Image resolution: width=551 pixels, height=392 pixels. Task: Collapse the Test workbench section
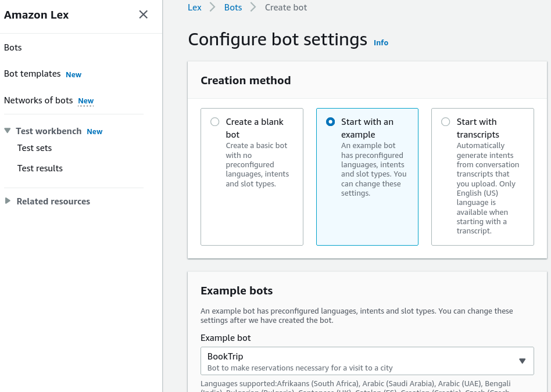[x=8, y=131]
